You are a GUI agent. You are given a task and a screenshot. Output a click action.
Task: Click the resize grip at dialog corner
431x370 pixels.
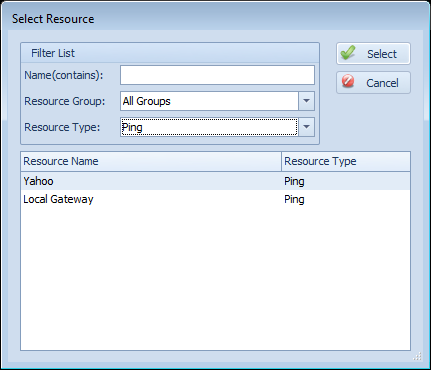(417, 357)
